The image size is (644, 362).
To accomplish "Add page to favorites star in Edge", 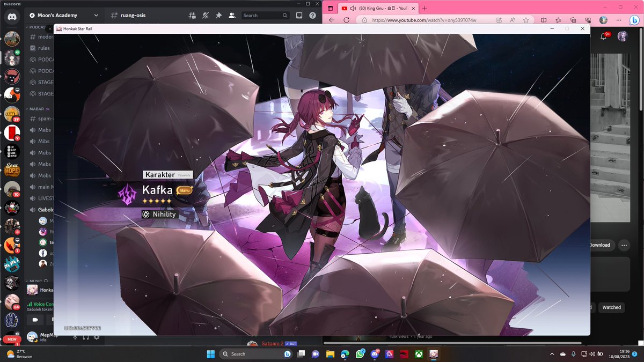I will [526, 20].
